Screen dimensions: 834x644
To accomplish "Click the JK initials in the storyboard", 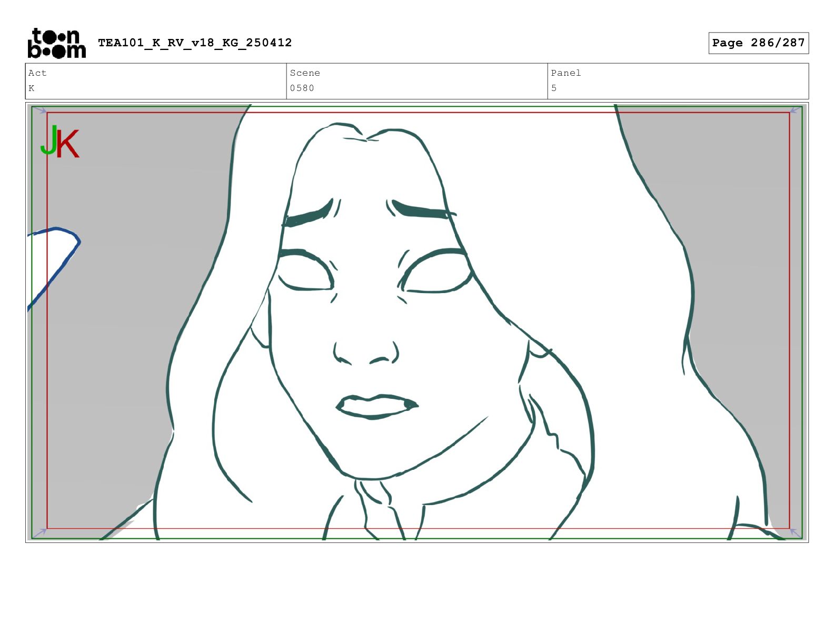I will tap(60, 142).
